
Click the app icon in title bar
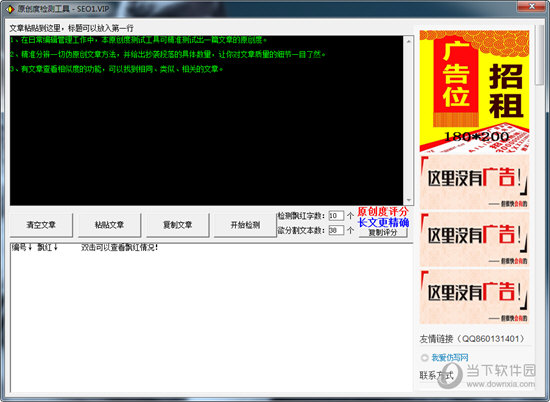[10, 8]
